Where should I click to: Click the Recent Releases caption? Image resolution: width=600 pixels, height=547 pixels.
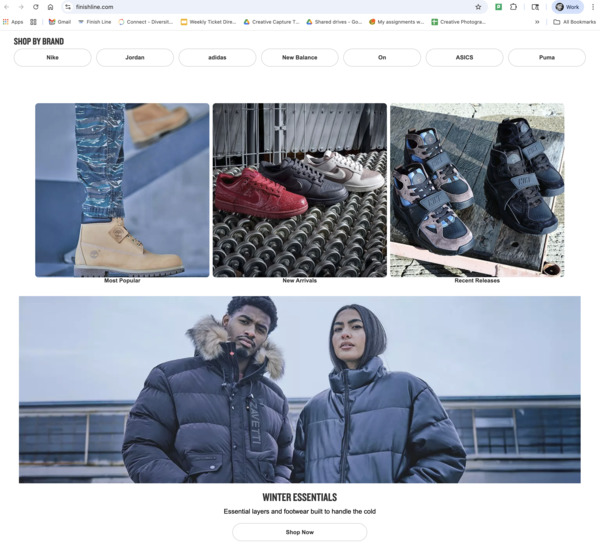[x=477, y=281]
